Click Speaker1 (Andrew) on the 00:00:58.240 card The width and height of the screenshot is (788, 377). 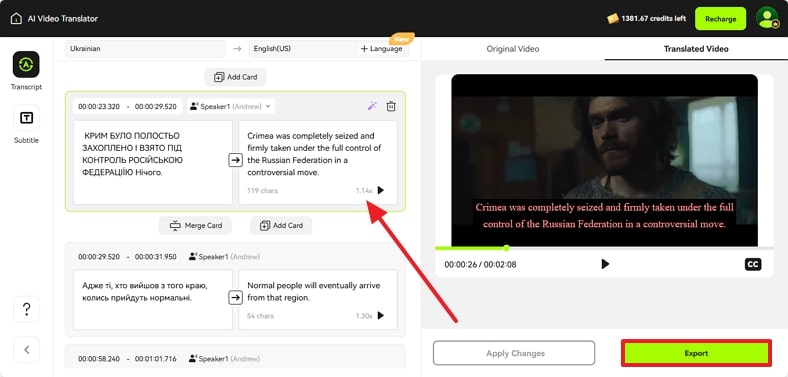224,358
